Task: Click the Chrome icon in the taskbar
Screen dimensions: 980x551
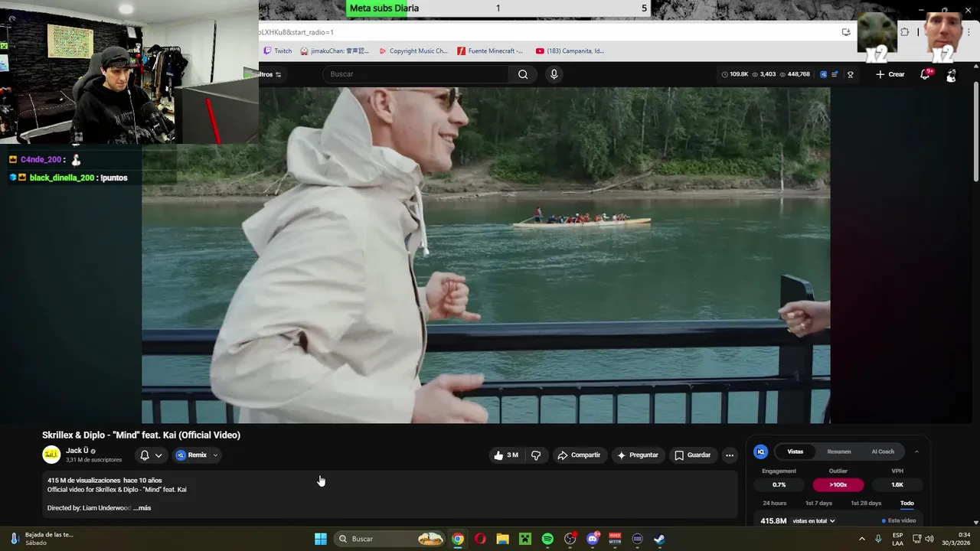Action: (457, 539)
